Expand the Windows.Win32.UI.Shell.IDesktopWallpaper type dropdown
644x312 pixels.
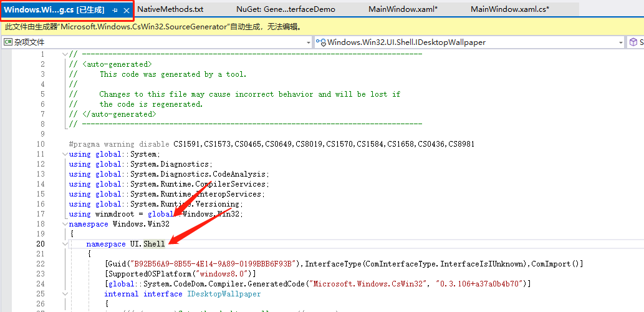tap(621, 42)
